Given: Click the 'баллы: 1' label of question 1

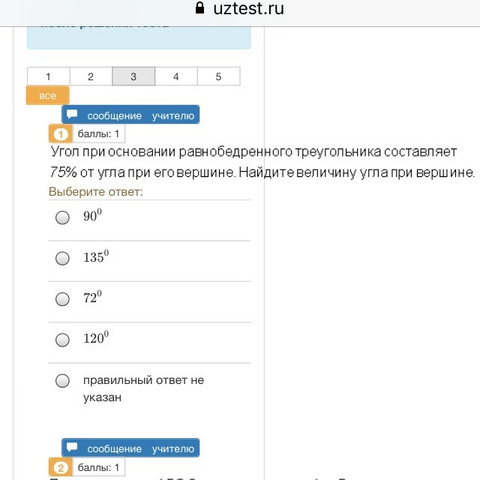Looking at the screenshot, I should coord(98,134).
